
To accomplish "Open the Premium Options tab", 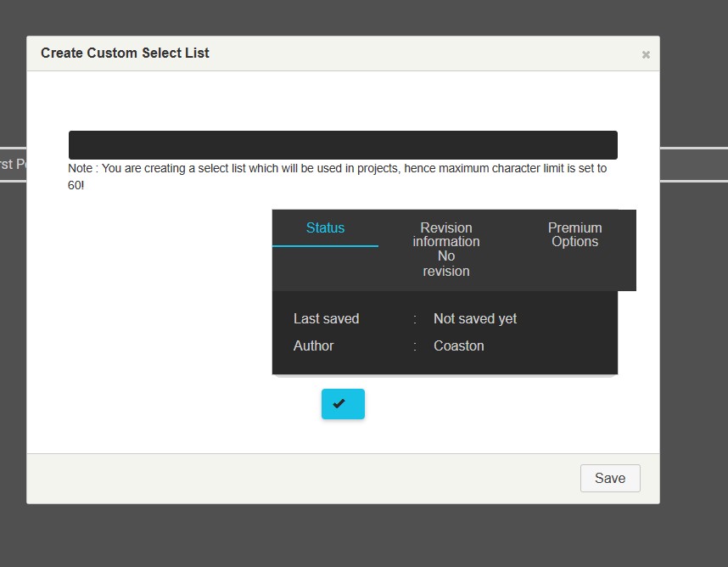I will 574,234.
